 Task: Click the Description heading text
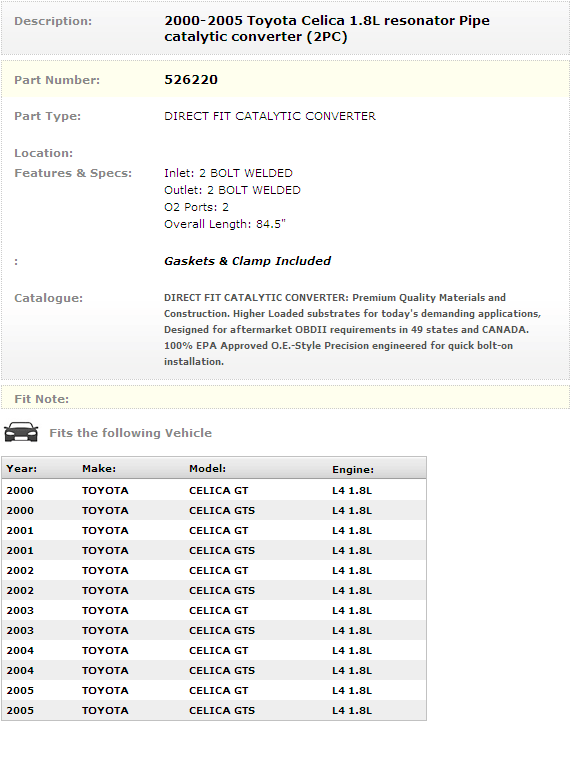(x=53, y=21)
